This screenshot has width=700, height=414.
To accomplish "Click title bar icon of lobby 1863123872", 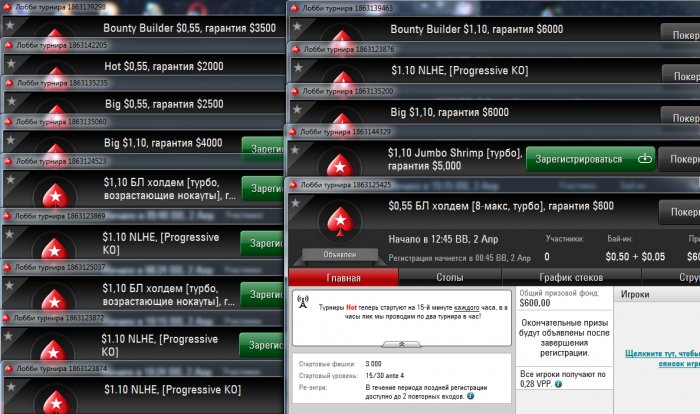I will coord(6,318).
